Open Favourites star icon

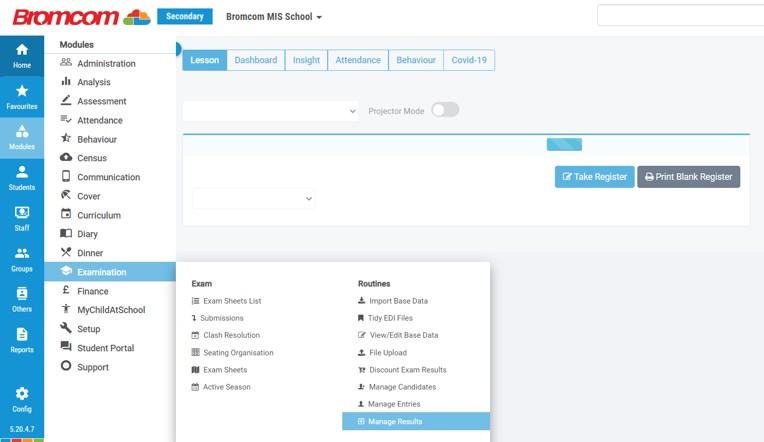click(x=22, y=91)
